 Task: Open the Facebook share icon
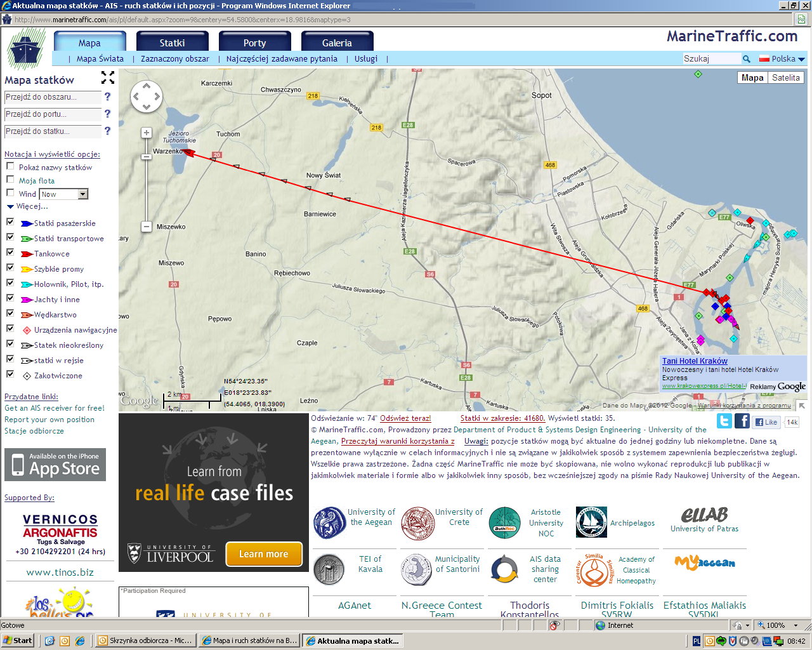click(742, 421)
